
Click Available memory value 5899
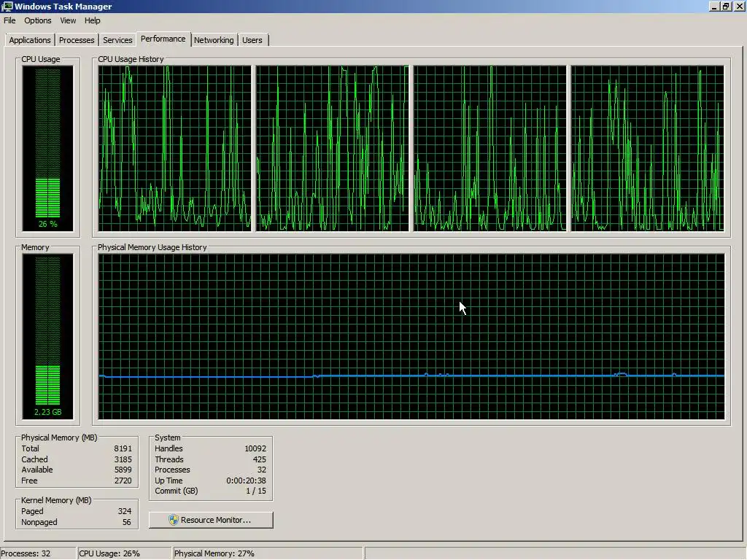(123, 470)
